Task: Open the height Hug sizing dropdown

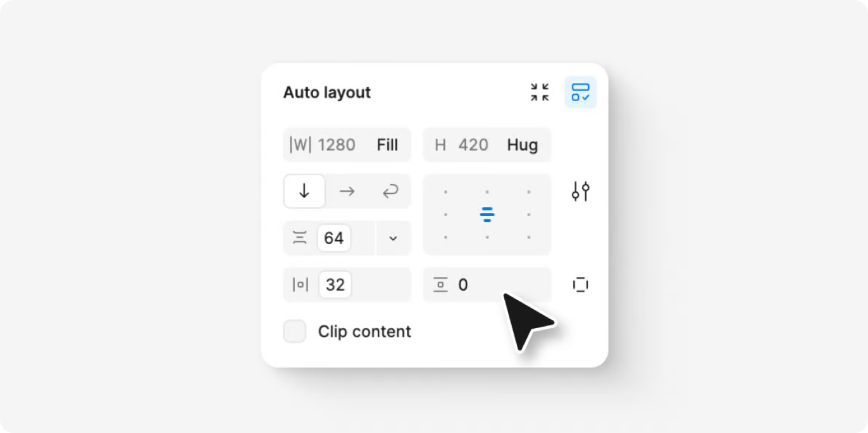Action: [523, 145]
